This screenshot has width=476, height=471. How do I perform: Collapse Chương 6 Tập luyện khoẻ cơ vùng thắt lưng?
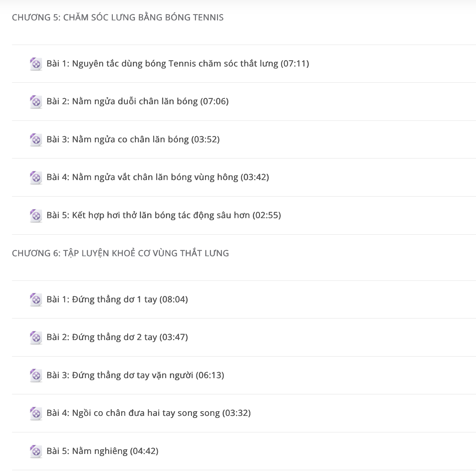[x=121, y=253]
